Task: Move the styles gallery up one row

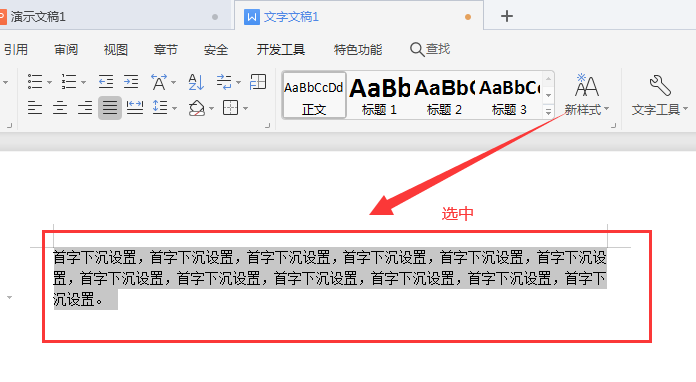Action: (549, 79)
